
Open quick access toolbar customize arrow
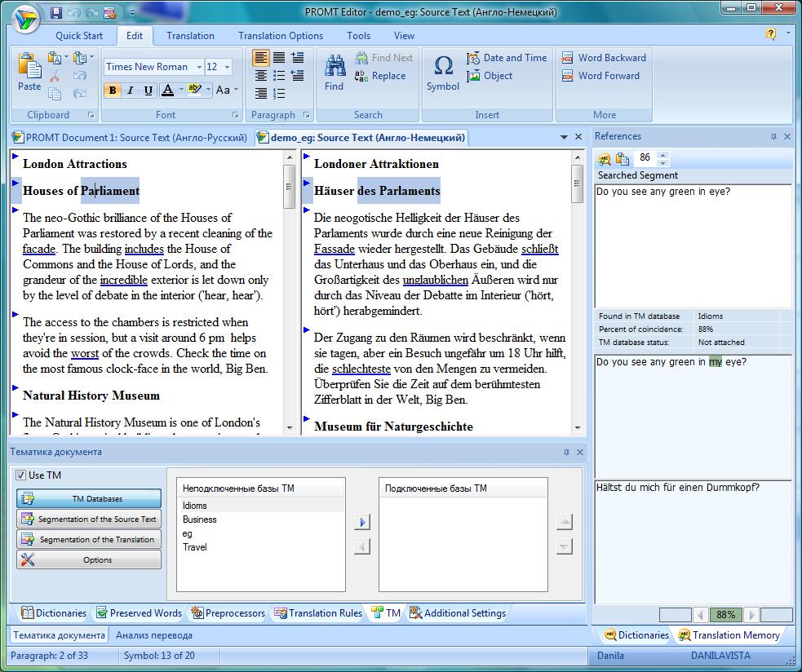click(x=132, y=13)
